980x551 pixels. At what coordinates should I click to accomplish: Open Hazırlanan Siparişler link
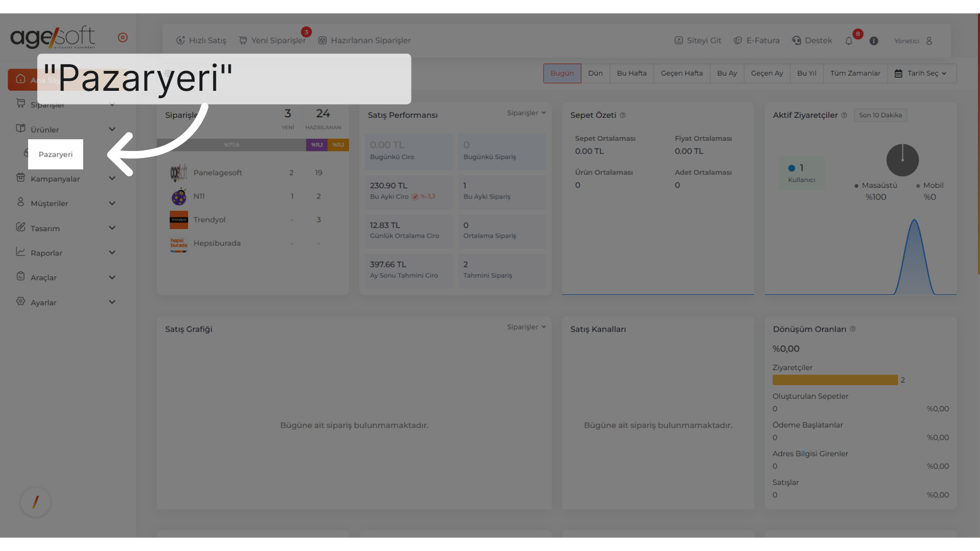[x=364, y=40]
